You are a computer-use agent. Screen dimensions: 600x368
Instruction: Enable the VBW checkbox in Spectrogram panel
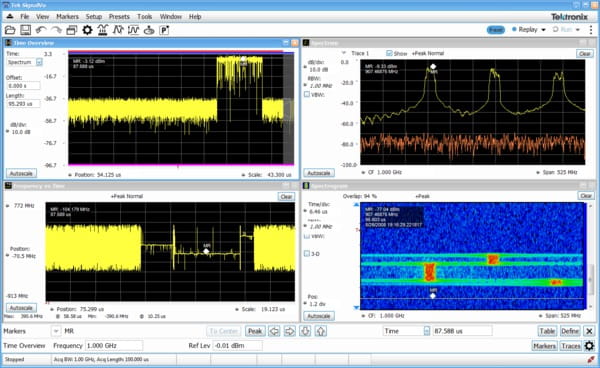307,236
